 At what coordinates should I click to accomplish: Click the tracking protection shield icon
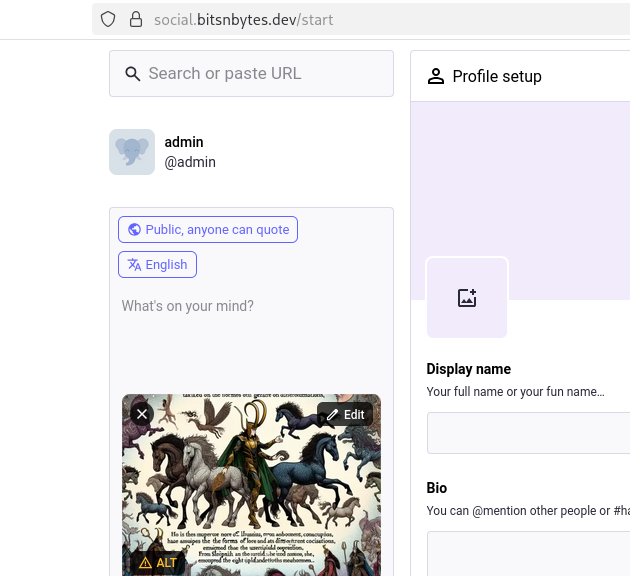coord(110,19)
